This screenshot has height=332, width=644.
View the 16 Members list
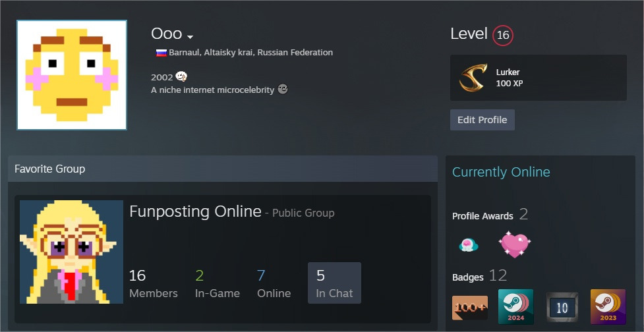pyautogui.click(x=153, y=283)
